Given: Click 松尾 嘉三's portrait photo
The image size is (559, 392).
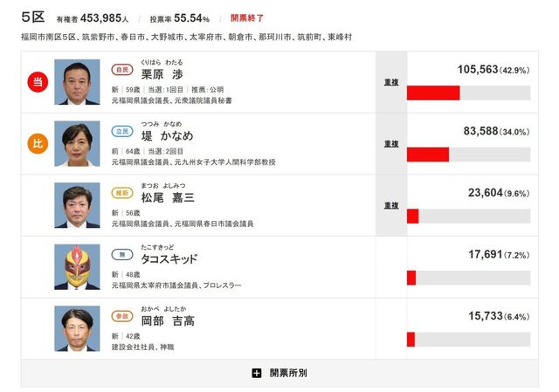Looking at the screenshot, I should point(77,206).
